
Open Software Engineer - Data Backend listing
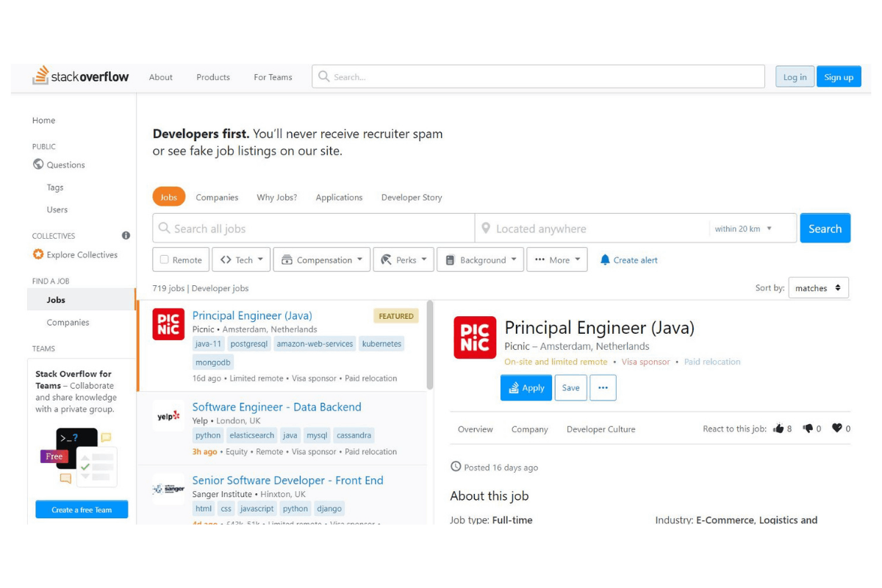276,407
